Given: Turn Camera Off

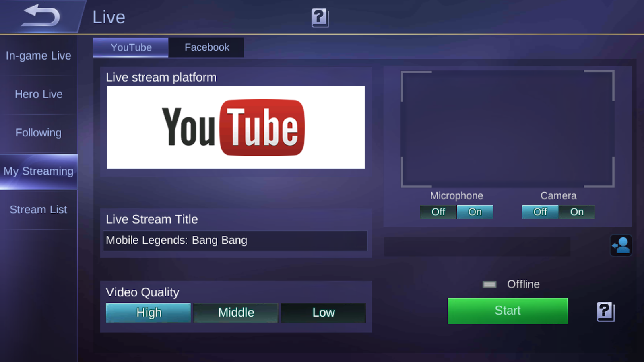Looking at the screenshot, I should (x=540, y=212).
